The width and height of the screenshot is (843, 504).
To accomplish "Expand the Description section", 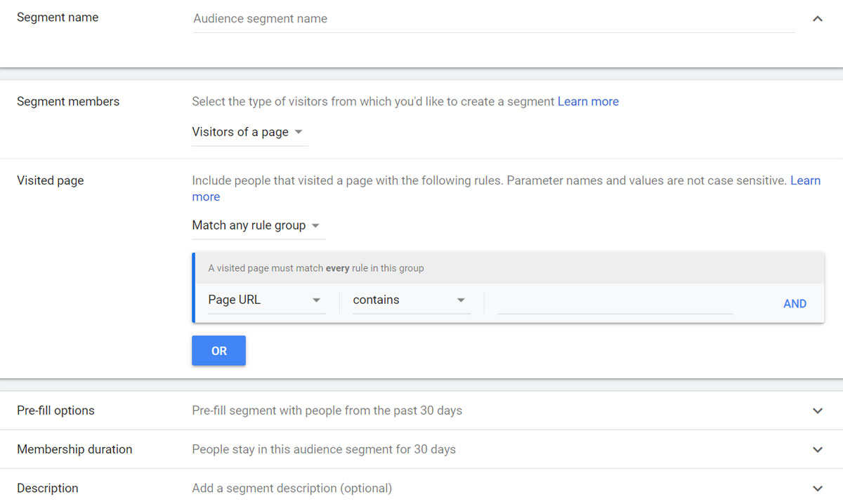I will coord(817,488).
